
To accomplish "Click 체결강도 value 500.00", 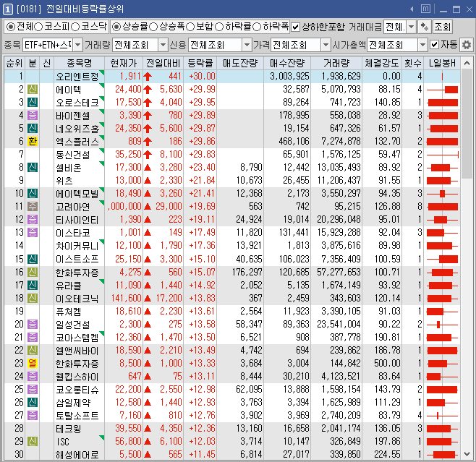I will 387,363.
